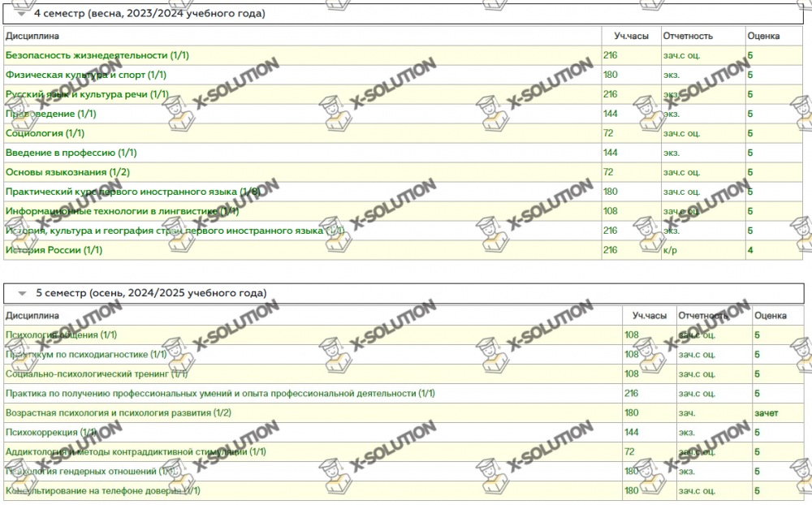The height and width of the screenshot is (505, 812).
Task: Select grade 5 in Психокоррекция row
Action: point(757,433)
